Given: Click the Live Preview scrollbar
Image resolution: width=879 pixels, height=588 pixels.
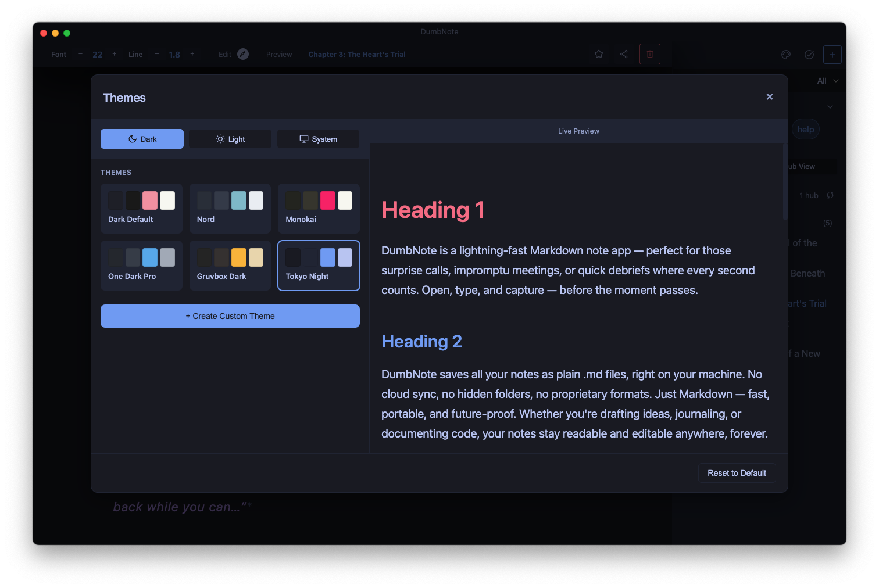Looking at the screenshot, I should (785, 181).
